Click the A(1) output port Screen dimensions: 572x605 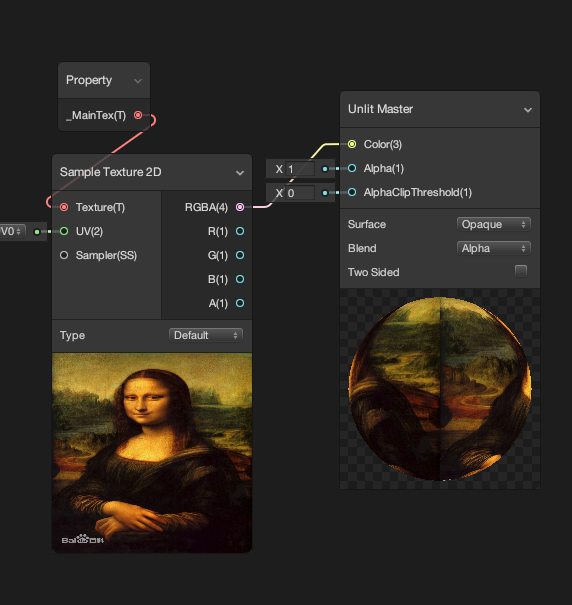[x=240, y=303]
